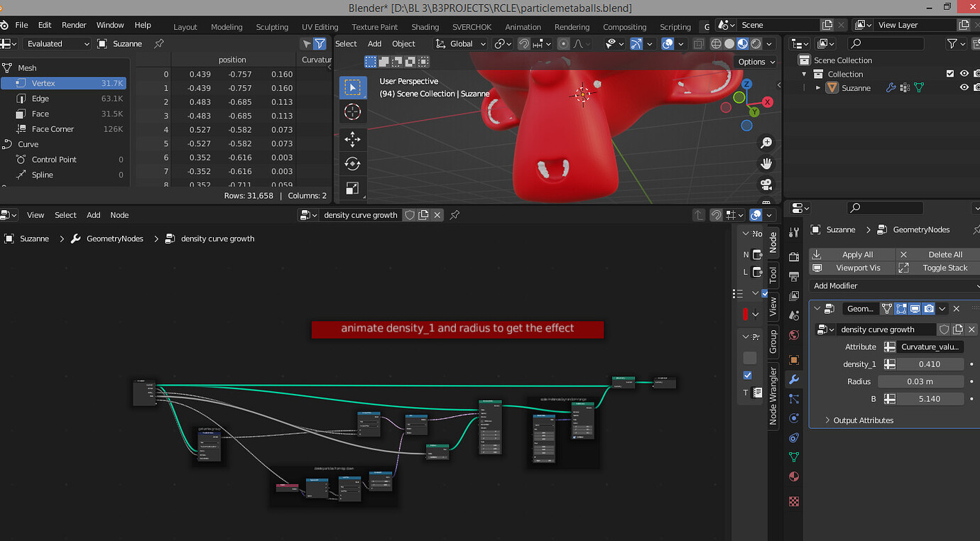Click the Viewport Vis button

click(x=851, y=268)
